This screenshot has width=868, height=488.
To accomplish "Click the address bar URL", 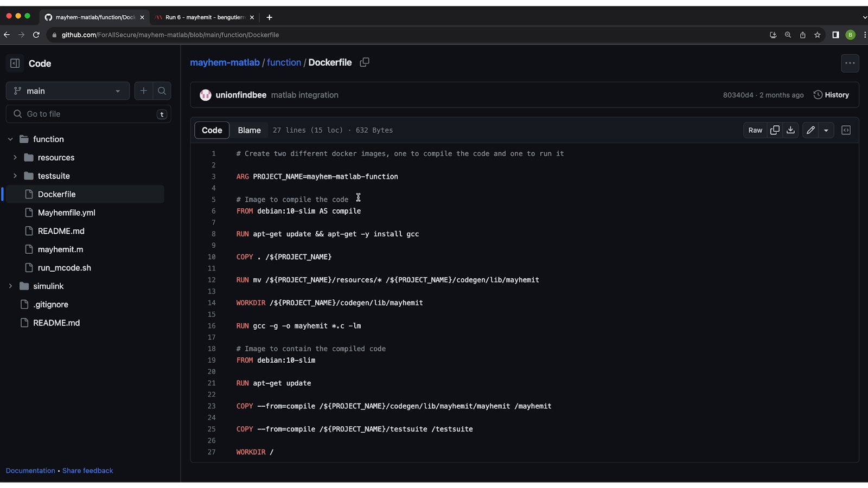I will 170,35.
